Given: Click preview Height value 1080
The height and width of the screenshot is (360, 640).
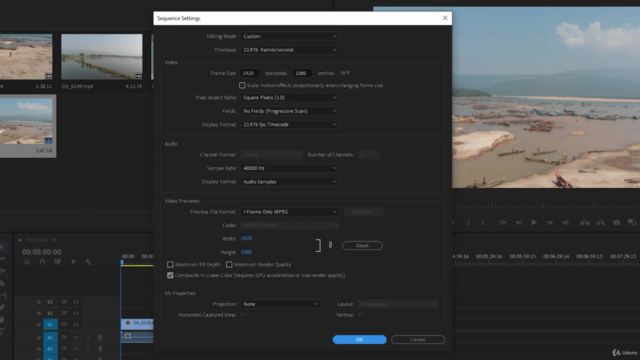Looking at the screenshot, I should [246, 252].
